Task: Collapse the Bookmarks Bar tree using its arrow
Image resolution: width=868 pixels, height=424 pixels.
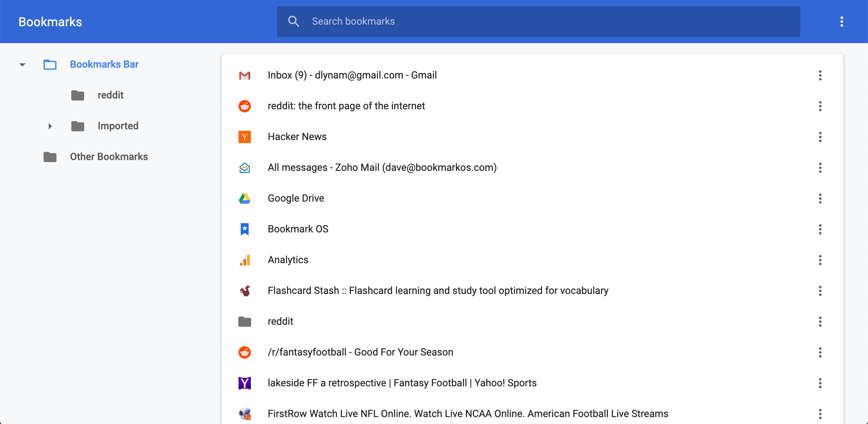Action: [22, 65]
